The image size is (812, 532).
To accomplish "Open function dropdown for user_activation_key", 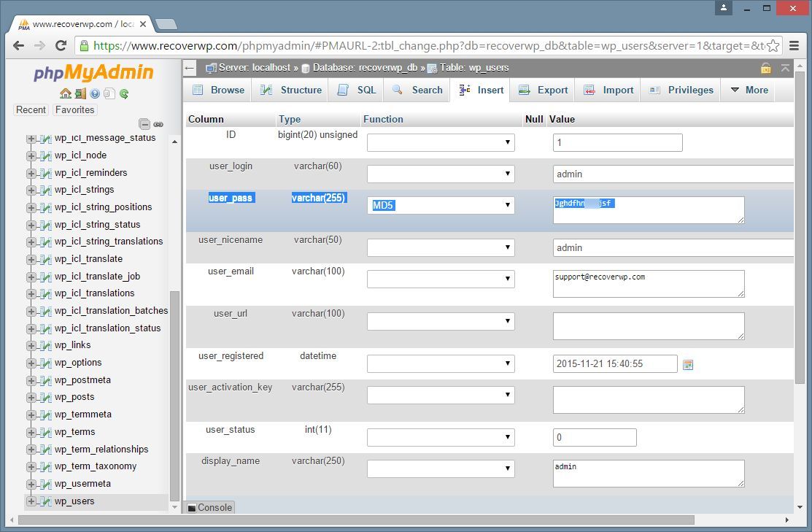I will pyautogui.click(x=441, y=395).
